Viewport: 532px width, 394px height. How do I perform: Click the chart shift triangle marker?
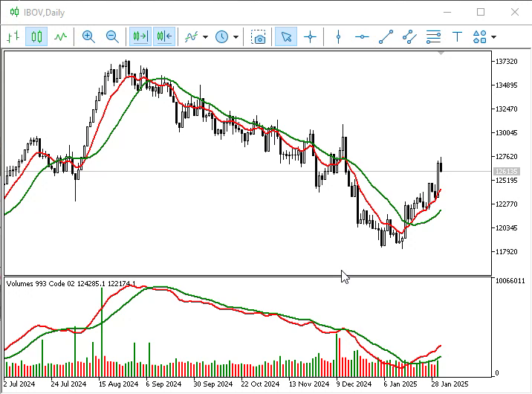point(441,54)
